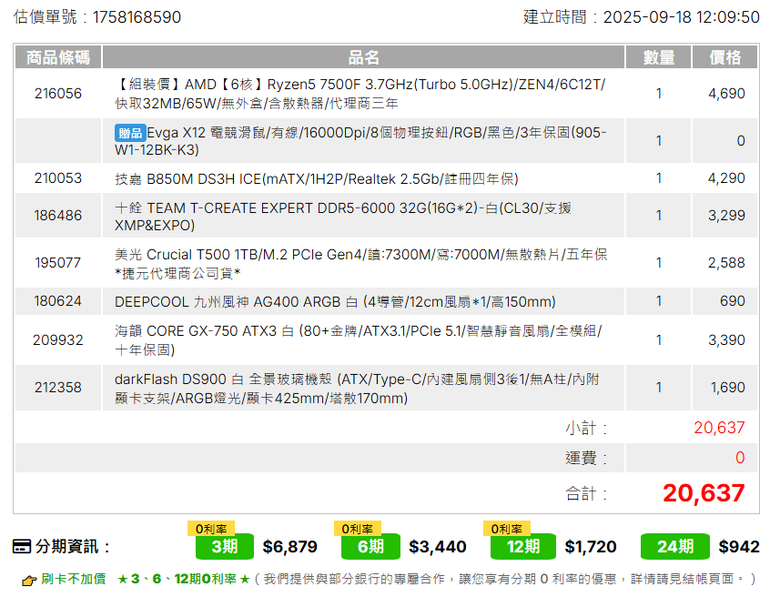The width and height of the screenshot is (780, 597).
Task: Click the credit card icon beside 分期資訊
Action: tap(21, 547)
